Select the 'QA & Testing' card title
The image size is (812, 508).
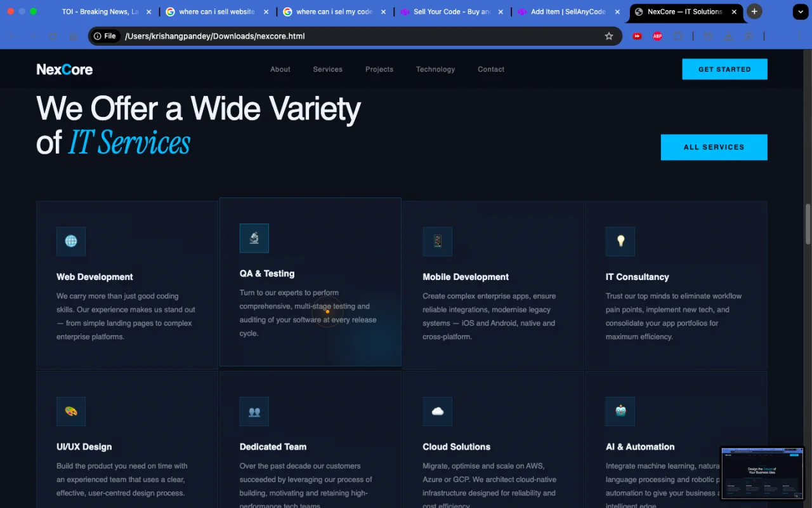(267, 274)
